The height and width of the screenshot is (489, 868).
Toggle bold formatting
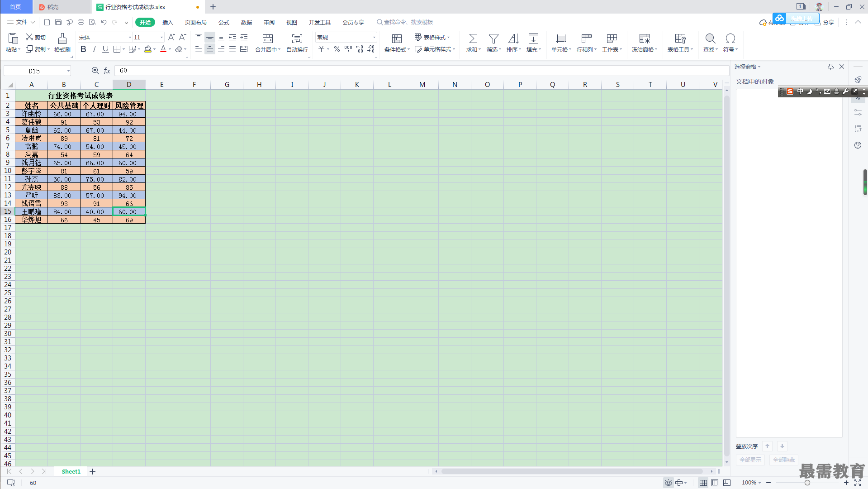click(x=83, y=49)
